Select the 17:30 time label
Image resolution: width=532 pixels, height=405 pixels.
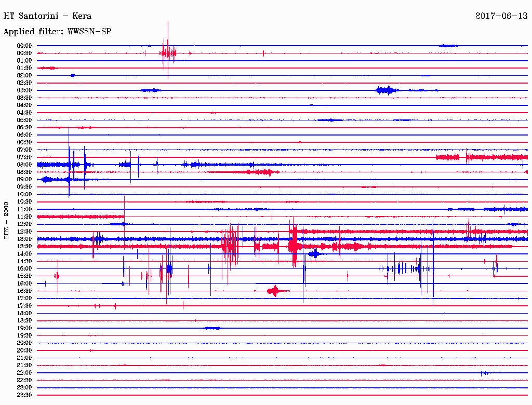[x=24, y=306]
